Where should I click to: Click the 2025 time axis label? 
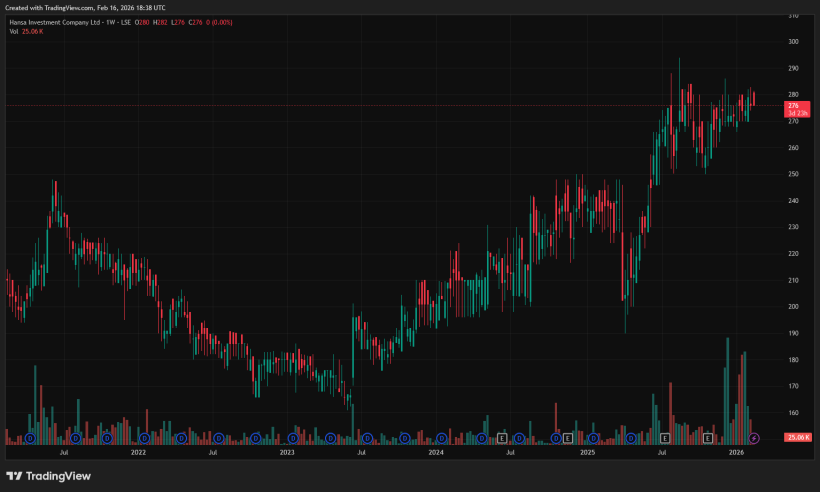587,453
